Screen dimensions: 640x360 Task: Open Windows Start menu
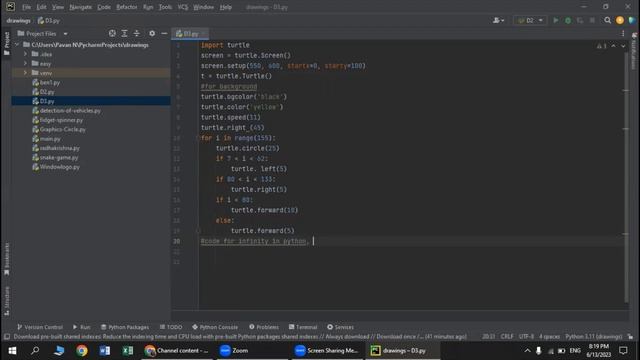pos(12,351)
